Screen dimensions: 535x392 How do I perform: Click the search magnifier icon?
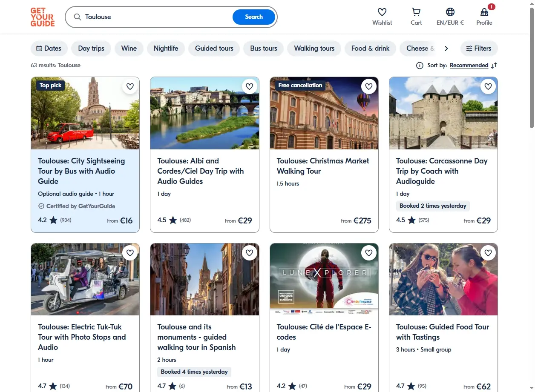click(78, 17)
